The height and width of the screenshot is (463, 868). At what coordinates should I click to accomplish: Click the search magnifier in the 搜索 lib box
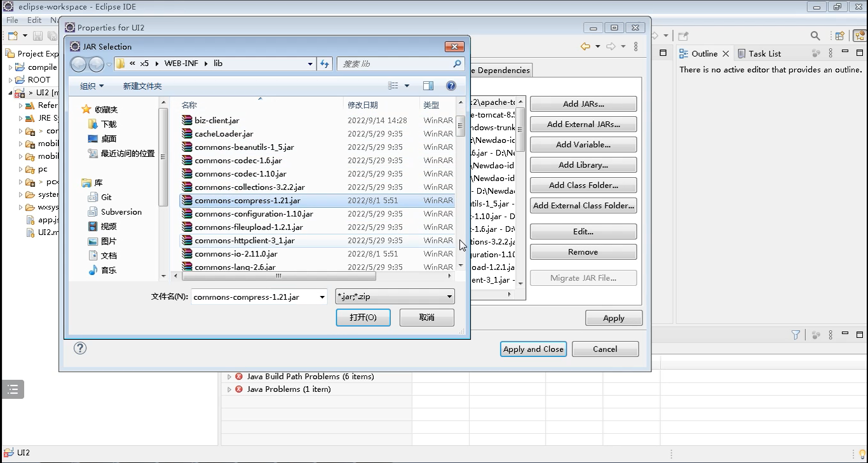click(456, 64)
